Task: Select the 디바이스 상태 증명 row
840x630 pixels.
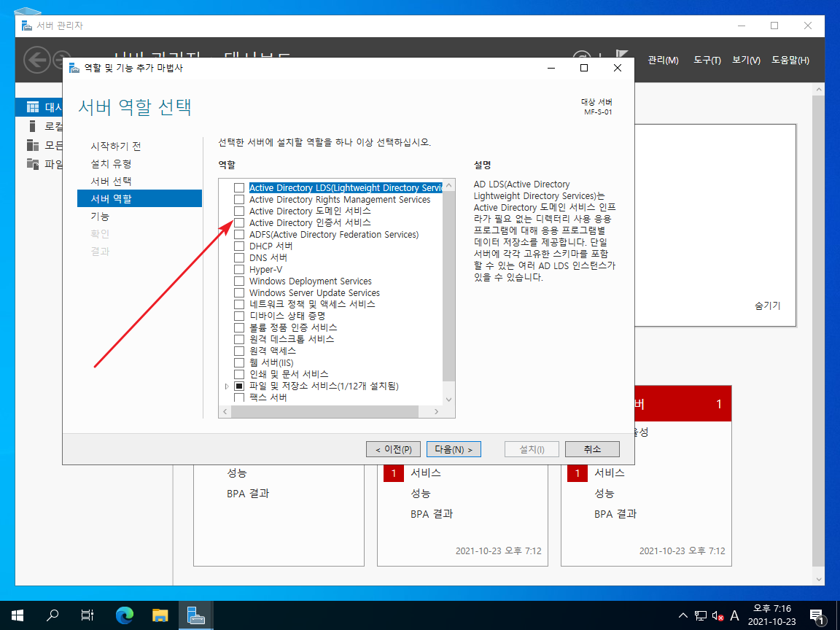Action: pyautogui.click(x=288, y=316)
